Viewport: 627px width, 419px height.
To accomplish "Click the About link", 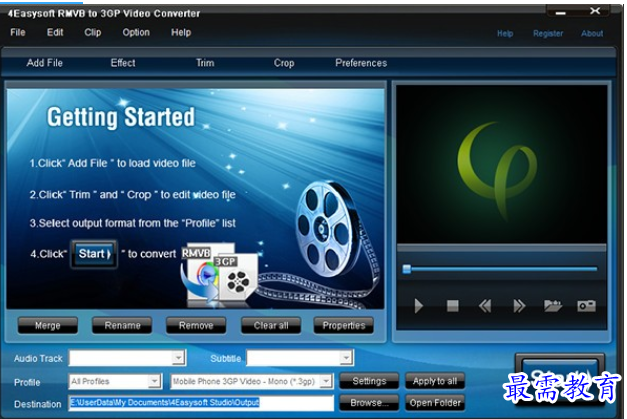I will click(x=592, y=34).
